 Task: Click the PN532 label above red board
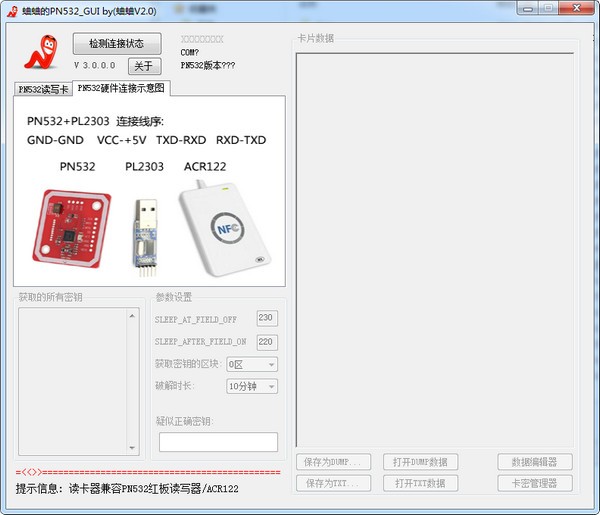click(x=78, y=166)
